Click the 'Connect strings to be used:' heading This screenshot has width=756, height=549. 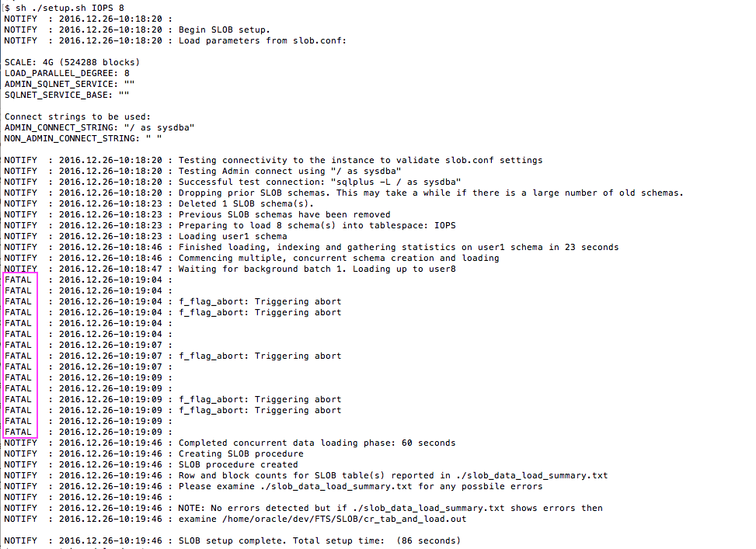(78, 116)
